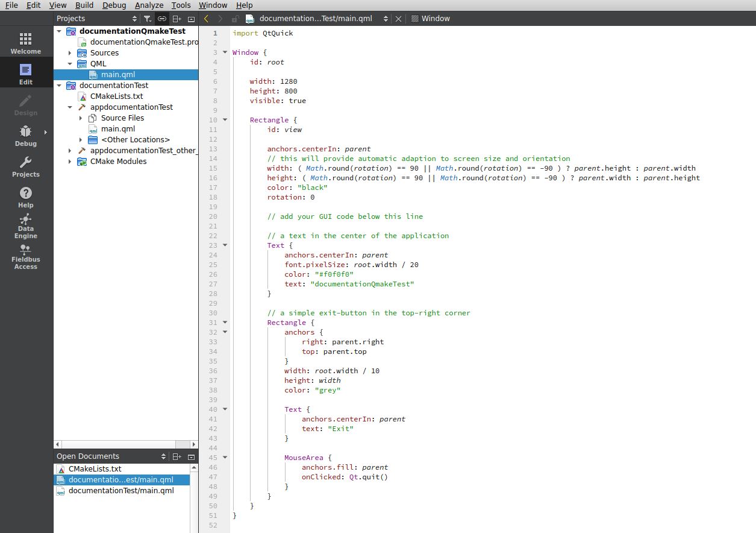Screen dimensions: 756x533
Task: Select CMakeLists.txt in Open Documents
Action: 95,468
